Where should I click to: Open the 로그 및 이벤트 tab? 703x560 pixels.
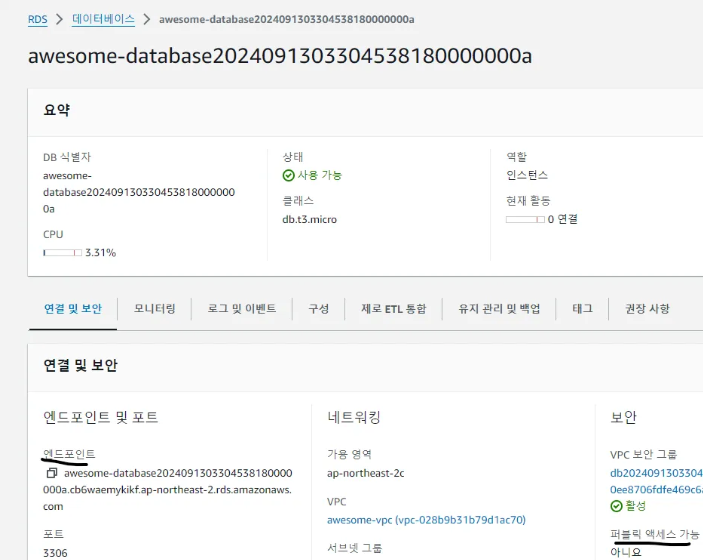click(242, 308)
